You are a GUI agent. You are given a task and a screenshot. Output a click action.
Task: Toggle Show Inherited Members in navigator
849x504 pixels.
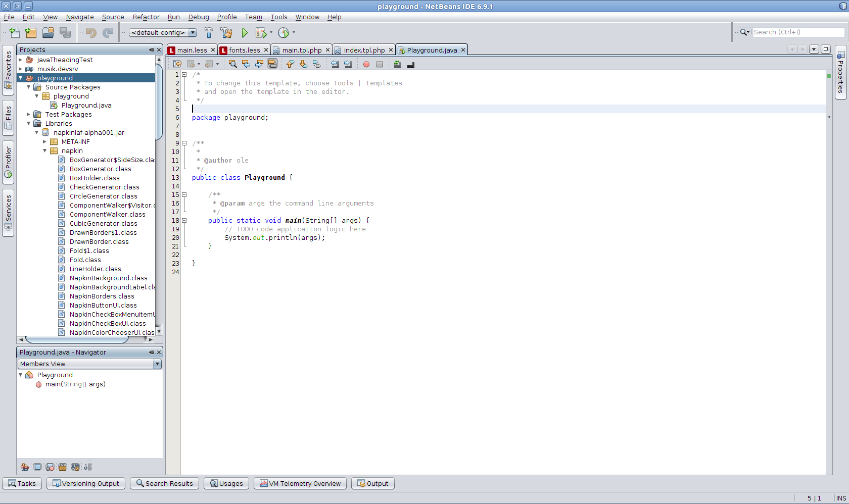click(x=25, y=467)
